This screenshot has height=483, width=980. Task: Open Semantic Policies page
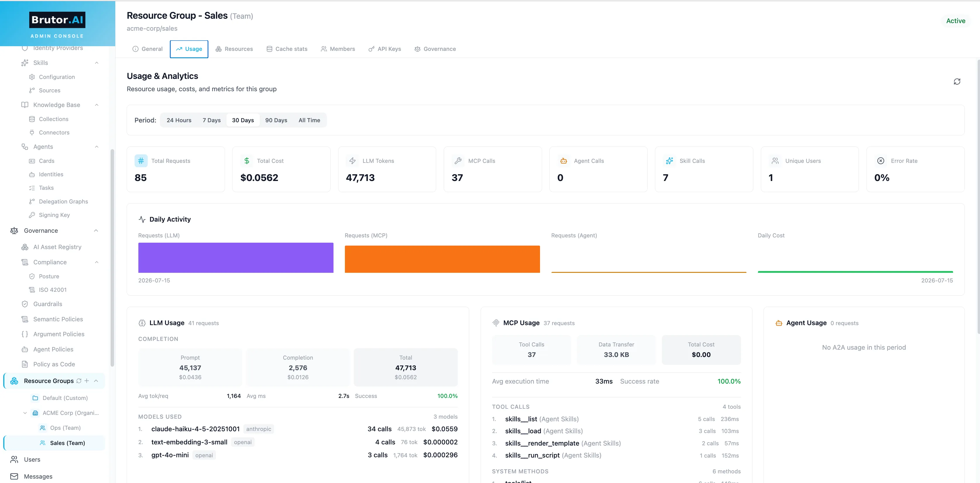coord(58,319)
